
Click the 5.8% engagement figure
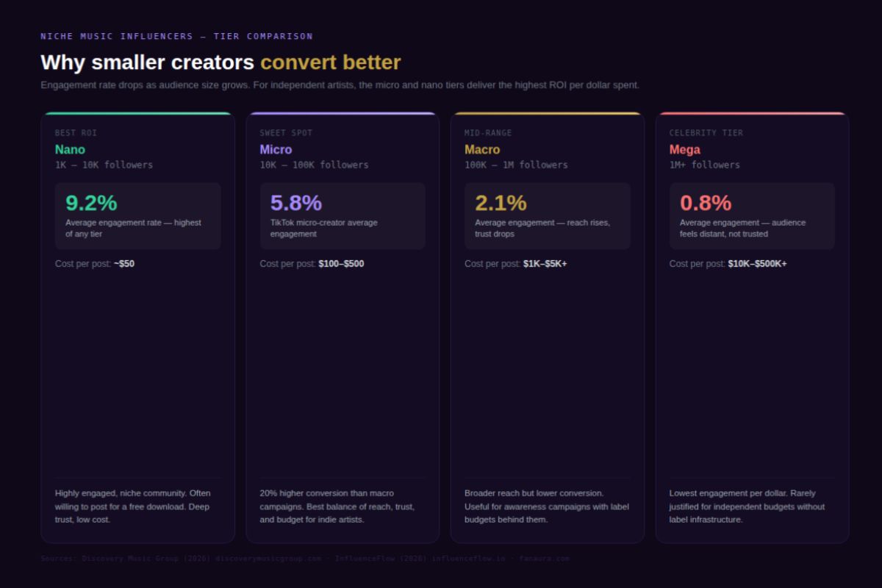pyautogui.click(x=295, y=203)
